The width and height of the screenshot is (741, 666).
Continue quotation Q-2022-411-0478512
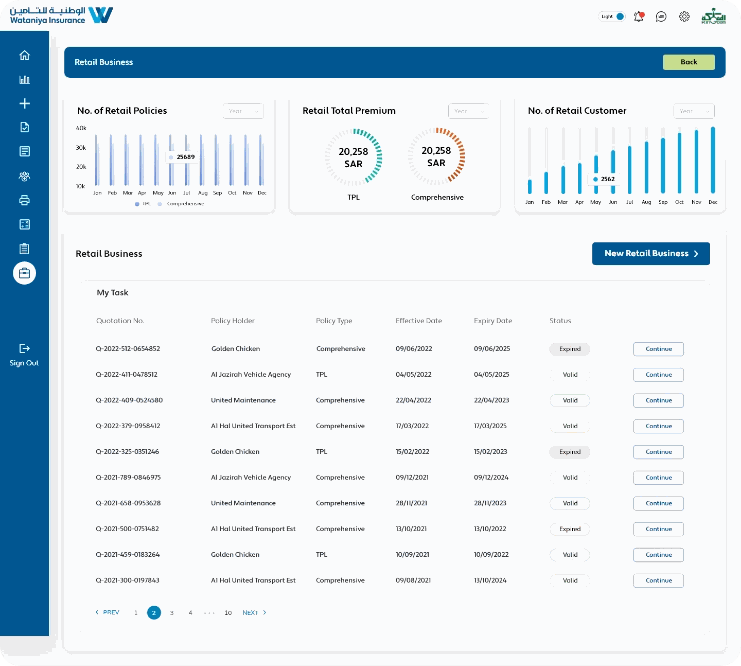tap(658, 375)
